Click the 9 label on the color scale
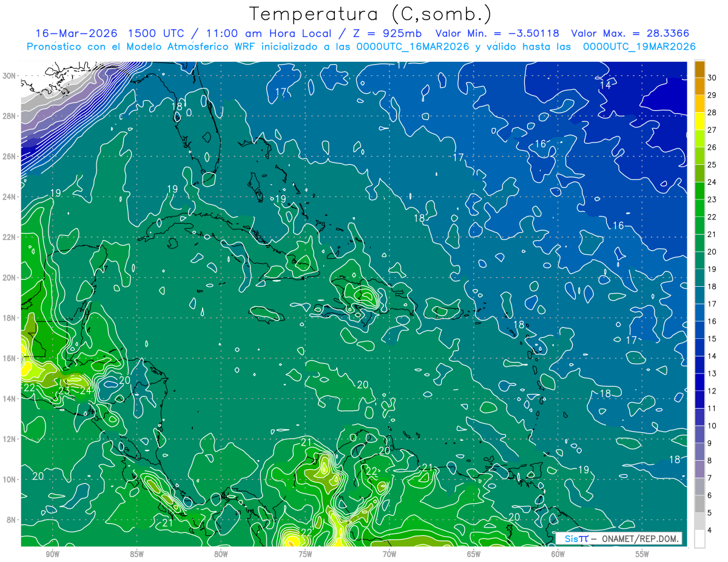 [x=710, y=443]
